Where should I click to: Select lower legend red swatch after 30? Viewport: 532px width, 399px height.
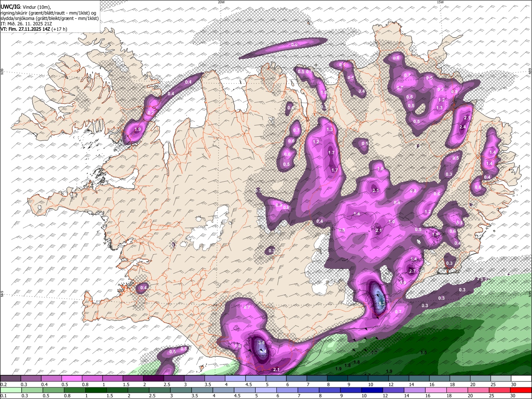click(521, 390)
